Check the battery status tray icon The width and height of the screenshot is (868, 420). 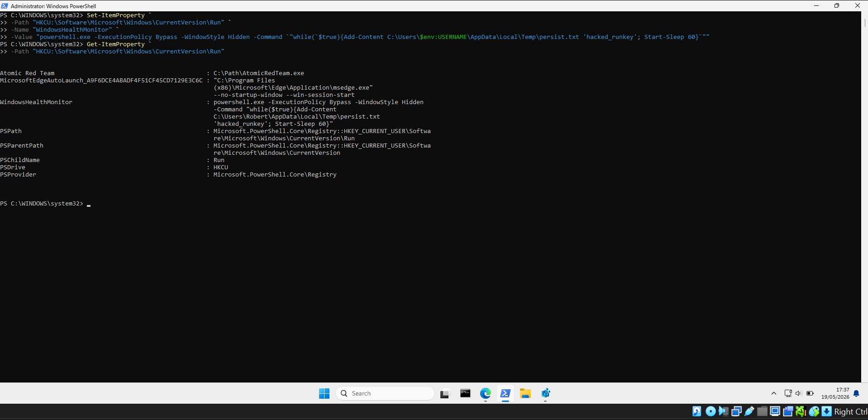tap(810, 393)
